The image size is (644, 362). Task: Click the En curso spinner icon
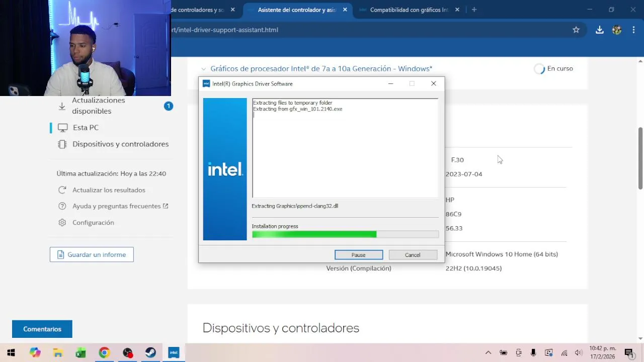(x=539, y=69)
